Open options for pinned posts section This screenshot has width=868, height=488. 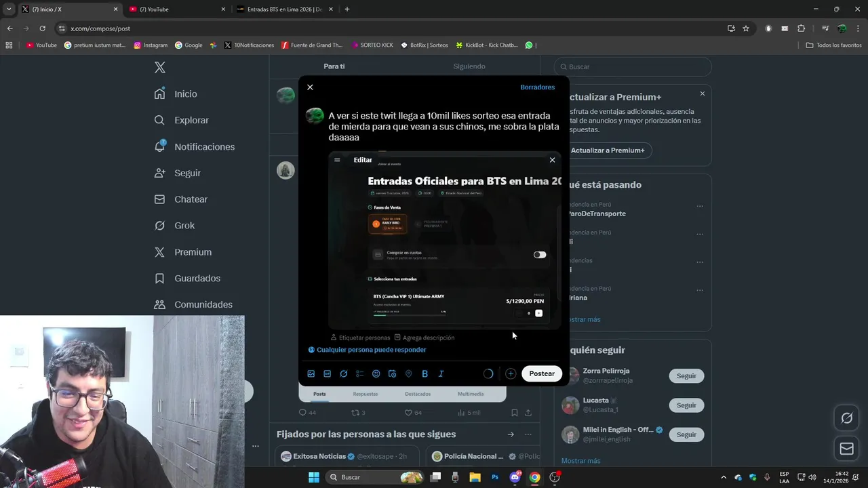528,434
